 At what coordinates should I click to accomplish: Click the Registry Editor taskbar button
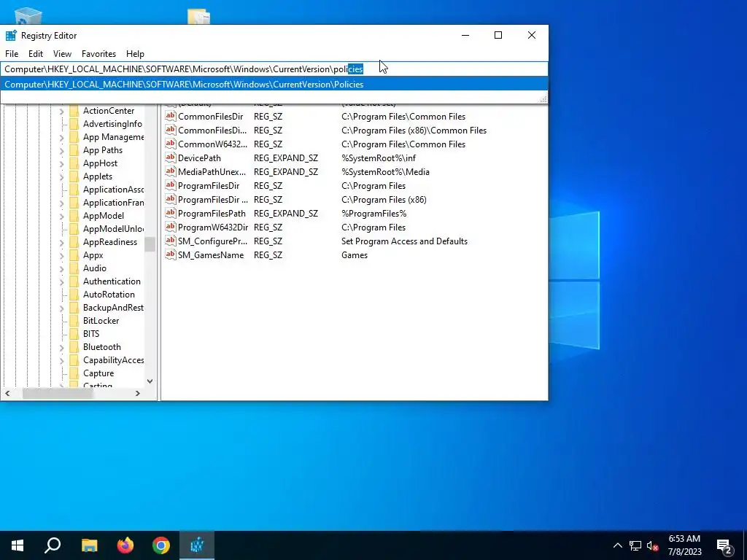pyautogui.click(x=197, y=545)
